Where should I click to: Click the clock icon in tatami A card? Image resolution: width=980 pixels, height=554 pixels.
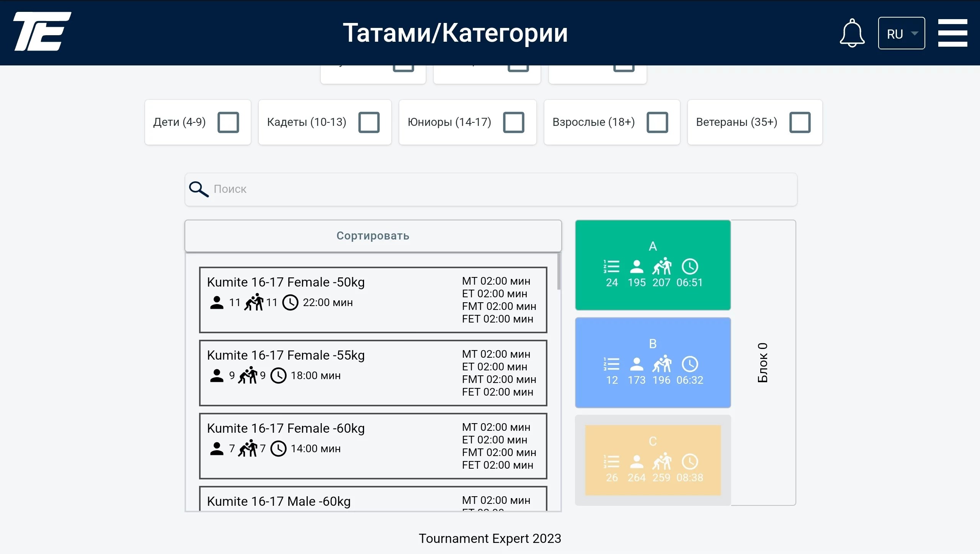pyautogui.click(x=690, y=266)
